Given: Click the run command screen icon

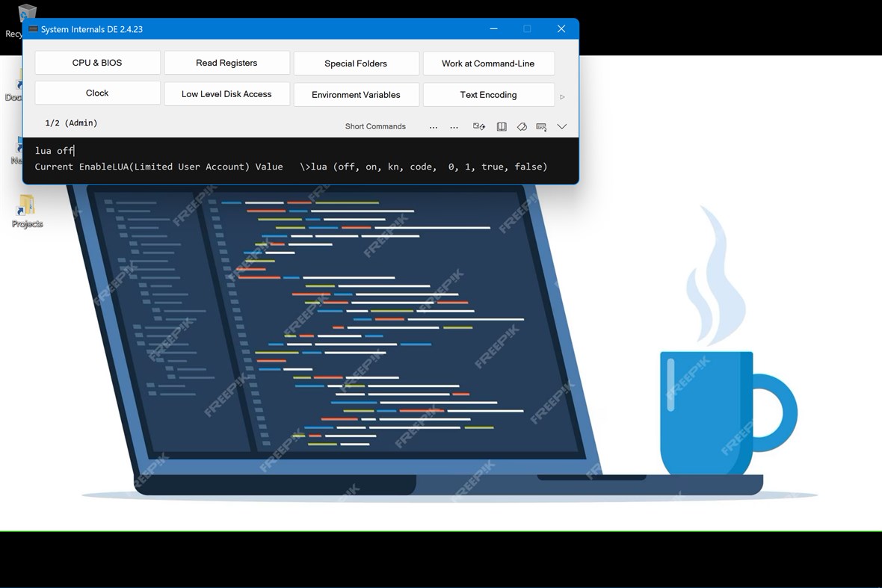Looking at the screenshot, I should [479, 126].
